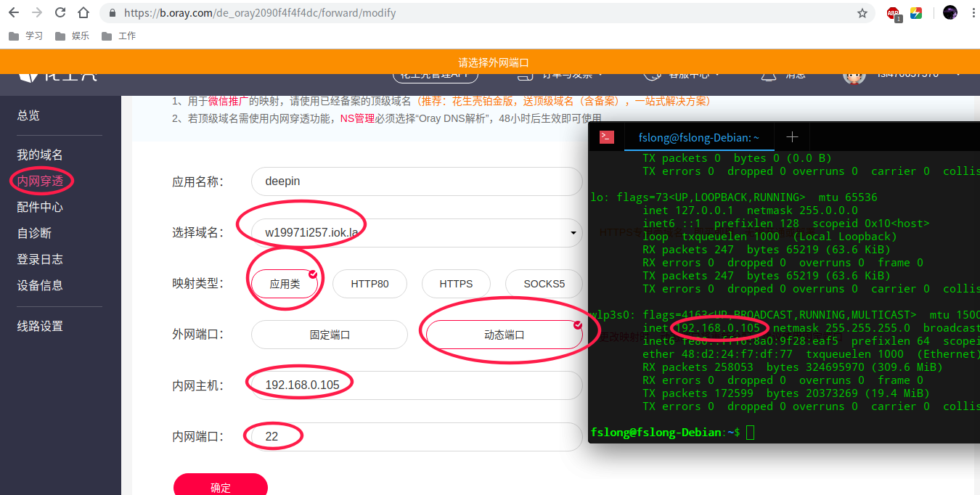Choose 固定端口 for the external port

click(x=330, y=335)
